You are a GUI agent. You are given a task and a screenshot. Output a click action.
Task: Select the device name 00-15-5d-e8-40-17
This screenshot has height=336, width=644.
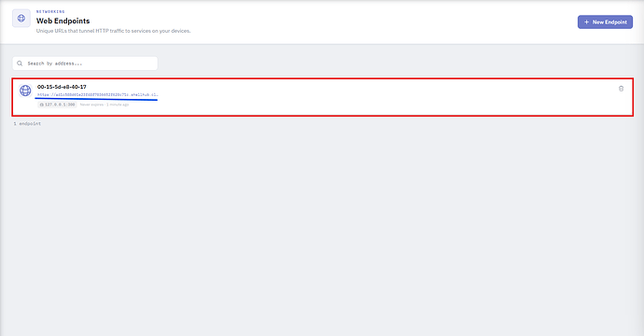pyautogui.click(x=62, y=87)
